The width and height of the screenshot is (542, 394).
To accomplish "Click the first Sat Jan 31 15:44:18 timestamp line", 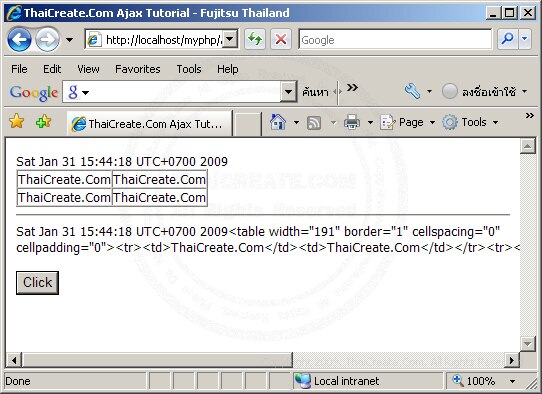I will pos(122,162).
